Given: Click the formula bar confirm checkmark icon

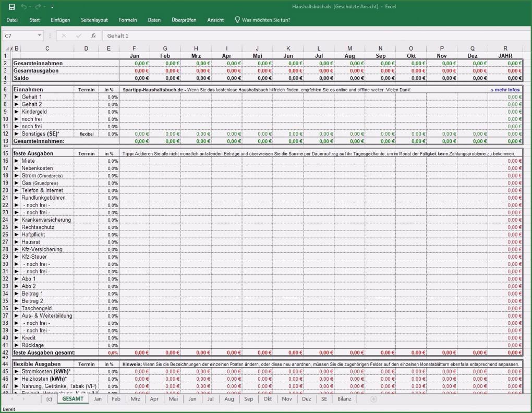Looking at the screenshot, I should click(x=78, y=35).
